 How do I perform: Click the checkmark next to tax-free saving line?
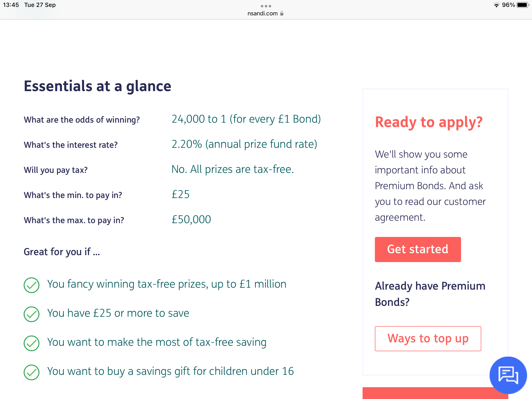(x=32, y=343)
